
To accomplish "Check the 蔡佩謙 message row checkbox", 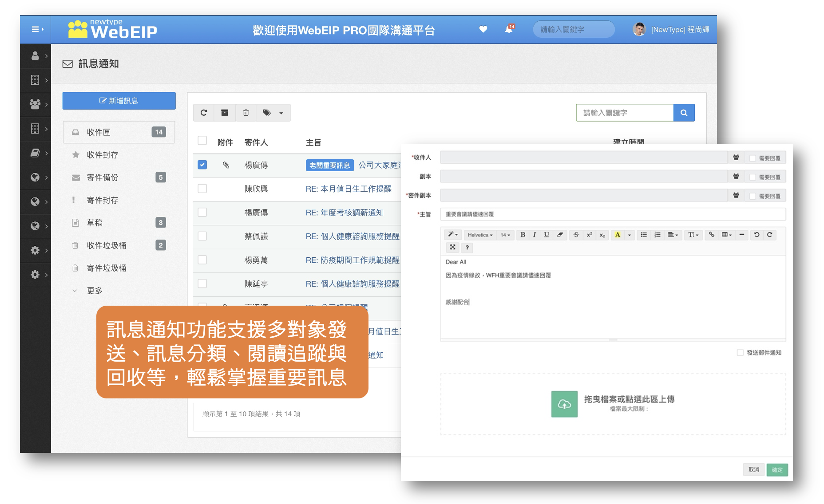I will [202, 236].
